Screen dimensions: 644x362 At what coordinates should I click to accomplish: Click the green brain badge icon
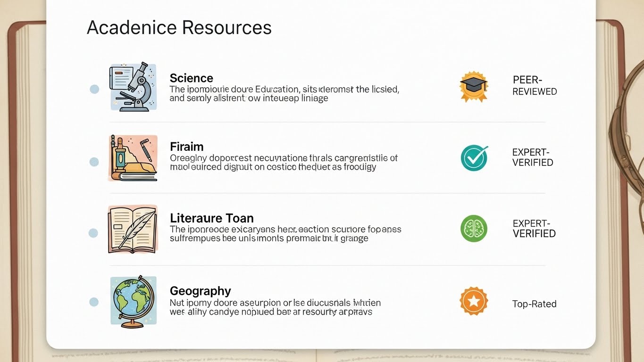(x=474, y=229)
